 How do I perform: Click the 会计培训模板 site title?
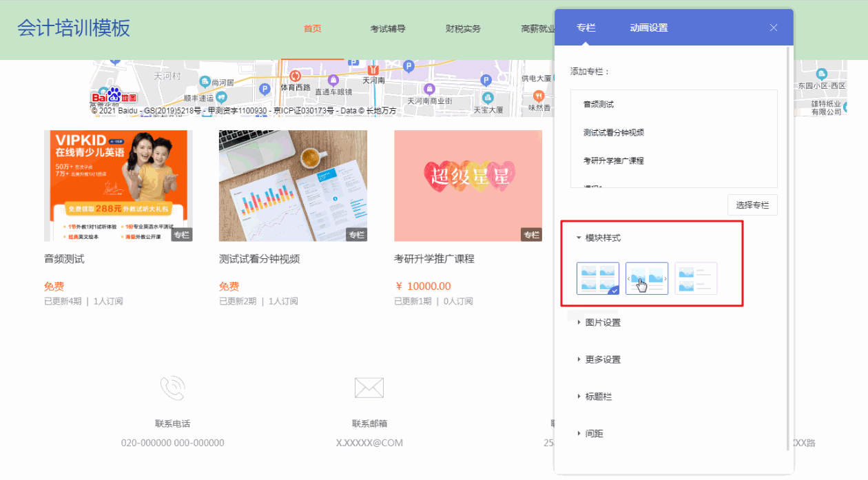coord(74,28)
